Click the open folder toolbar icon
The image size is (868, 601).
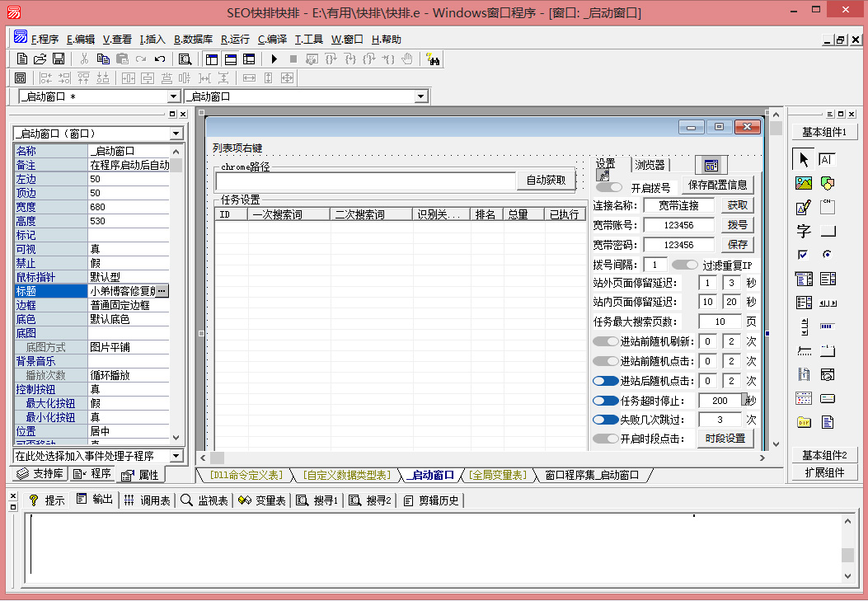(40, 59)
